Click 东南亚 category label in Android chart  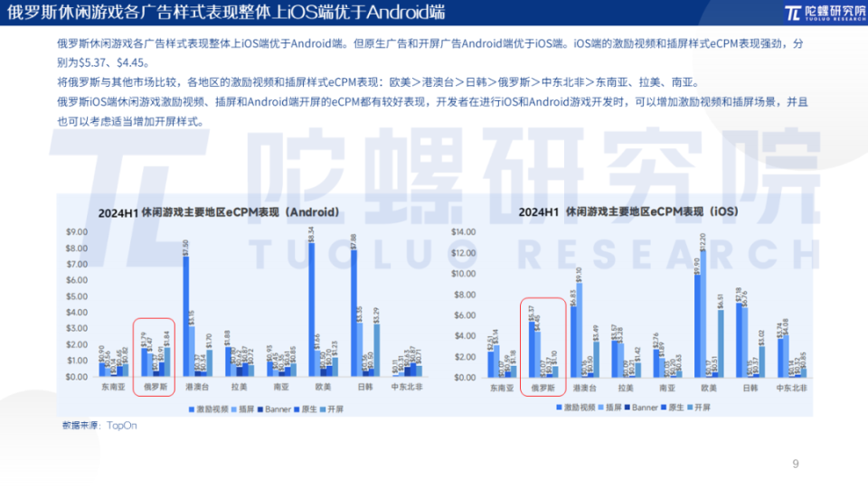tap(113, 387)
